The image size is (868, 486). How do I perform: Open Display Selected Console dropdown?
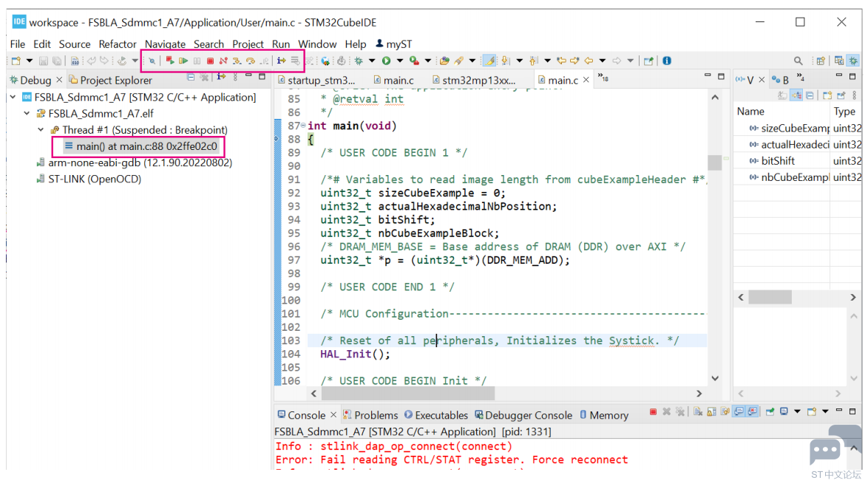(797, 411)
